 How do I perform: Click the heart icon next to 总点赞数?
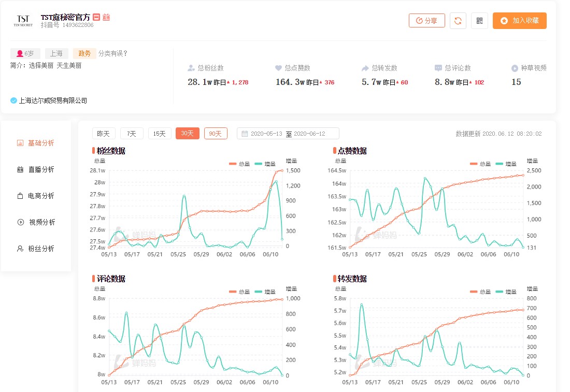coord(278,68)
